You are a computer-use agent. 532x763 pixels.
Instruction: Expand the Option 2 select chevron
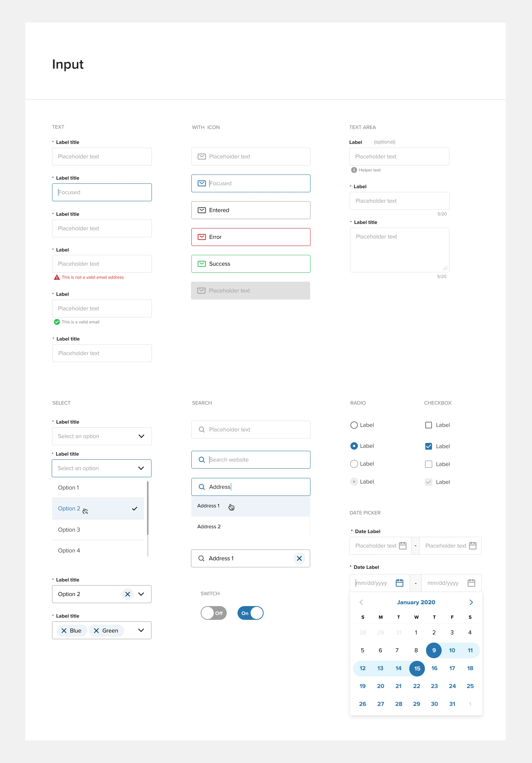[141, 594]
